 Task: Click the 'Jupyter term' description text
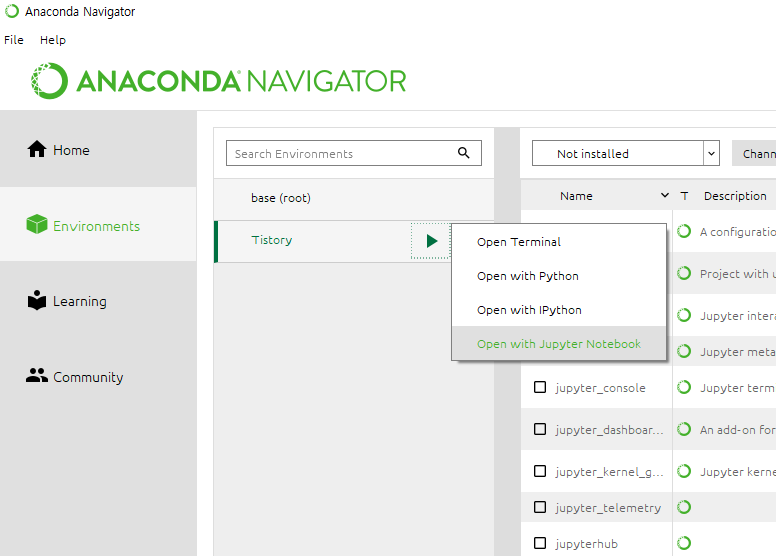737,388
